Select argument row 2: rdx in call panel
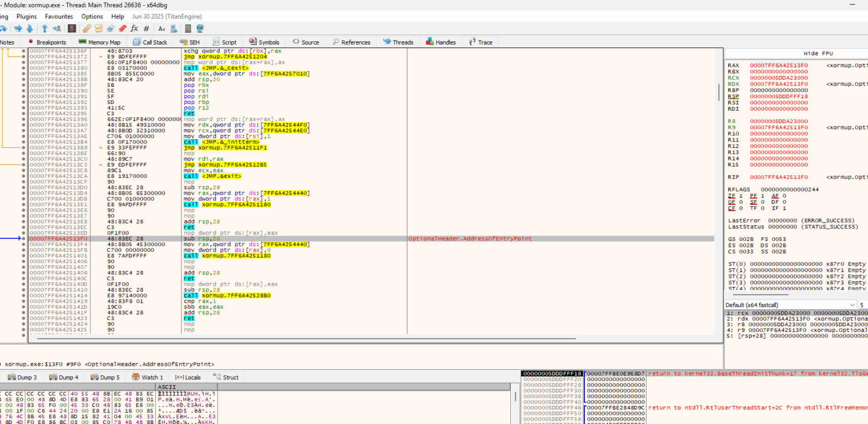 click(796, 319)
